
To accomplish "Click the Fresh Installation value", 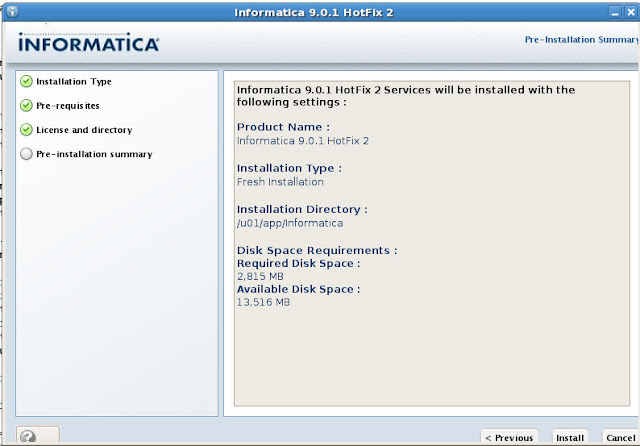I will click(x=280, y=182).
